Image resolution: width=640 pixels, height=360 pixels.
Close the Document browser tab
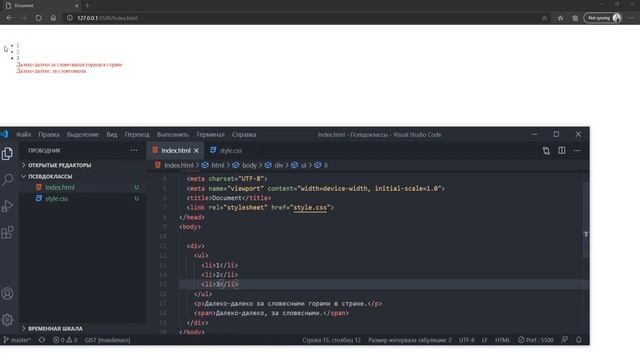coord(77,5)
